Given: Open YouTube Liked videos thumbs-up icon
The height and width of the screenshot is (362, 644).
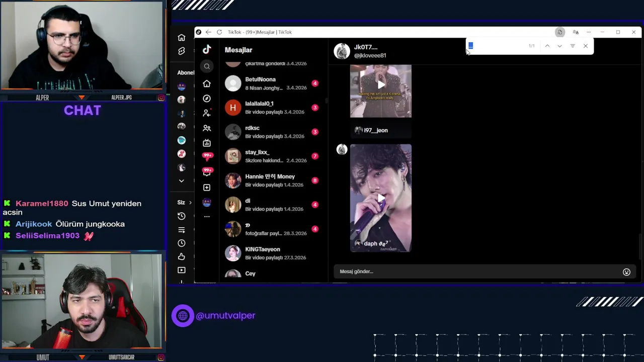Looking at the screenshot, I should (x=181, y=256).
